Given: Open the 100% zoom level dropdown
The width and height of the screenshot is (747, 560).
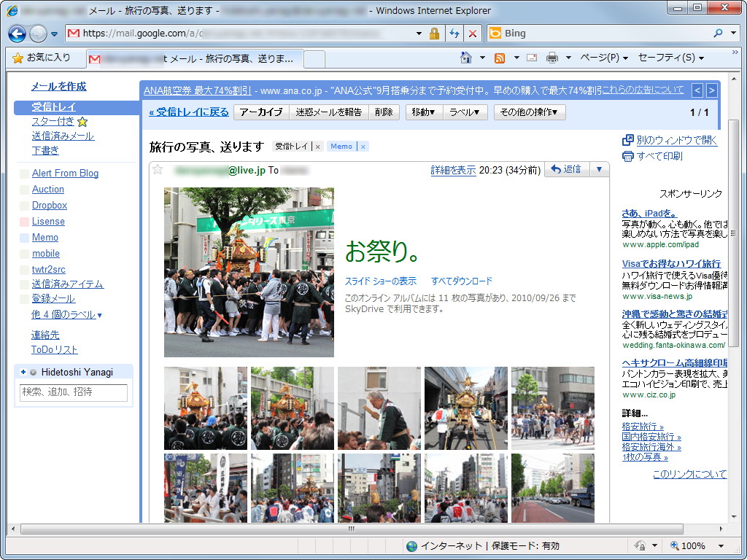Looking at the screenshot, I should (721, 545).
